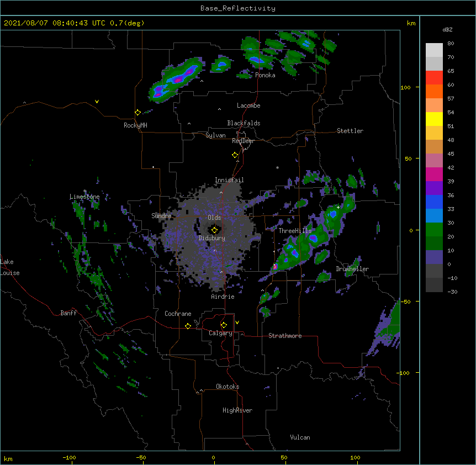Select the Banff label
This screenshot has height=465, width=476.
point(68,313)
